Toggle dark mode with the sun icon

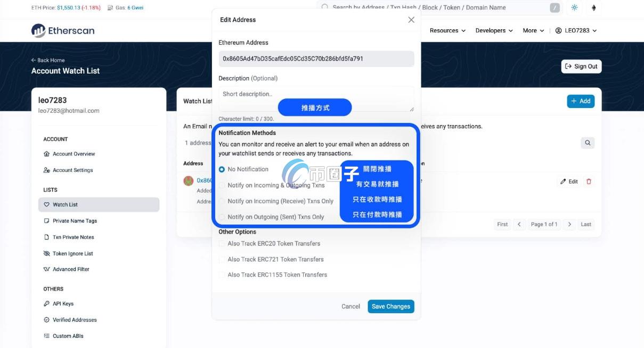(574, 7)
